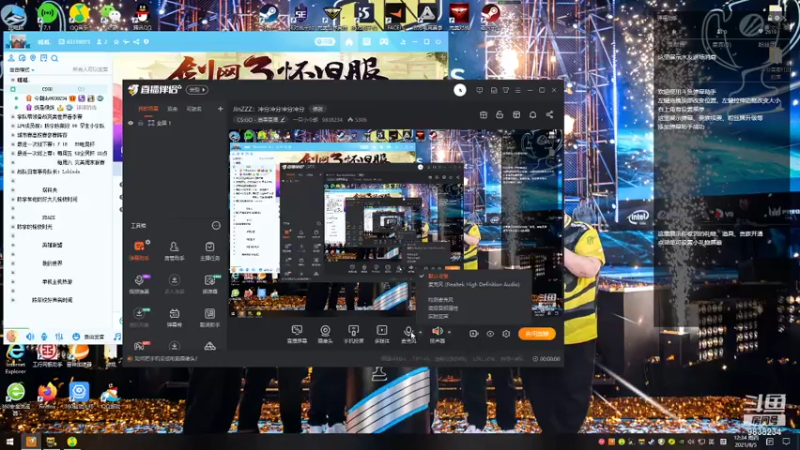Edit the CS:GO category pill with pencil
Viewport: 800px width, 450px height.
coord(261,120)
